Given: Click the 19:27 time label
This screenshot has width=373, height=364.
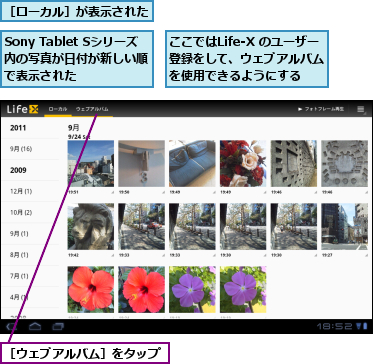Looking at the screenshot, I should coord(326,255).
